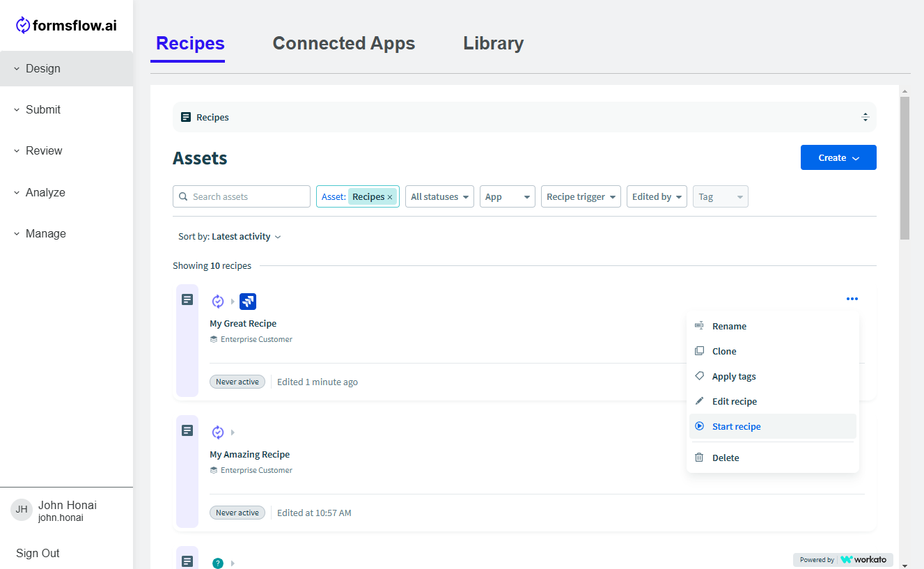Click the arrow between trigger and app on My Great Recipe

click(233, 302)
